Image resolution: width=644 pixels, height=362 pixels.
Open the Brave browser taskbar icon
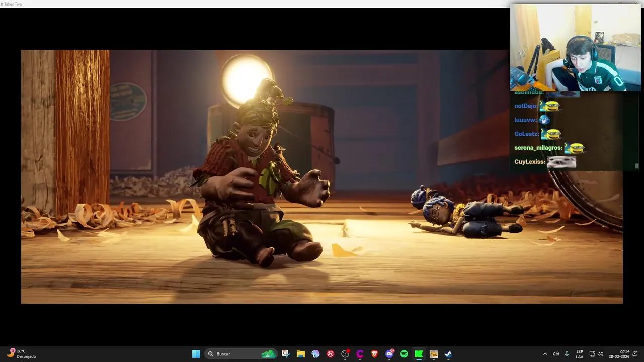coord(374,354)
